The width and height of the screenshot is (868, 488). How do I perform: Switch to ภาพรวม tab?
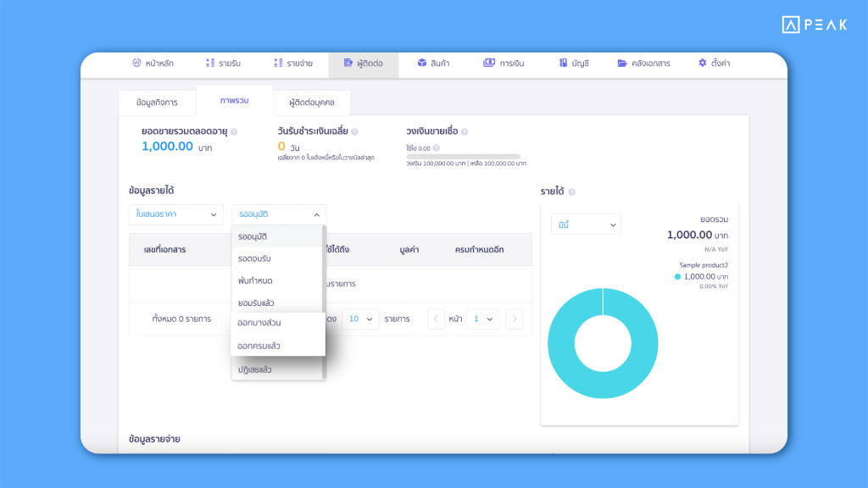point(234,101)
